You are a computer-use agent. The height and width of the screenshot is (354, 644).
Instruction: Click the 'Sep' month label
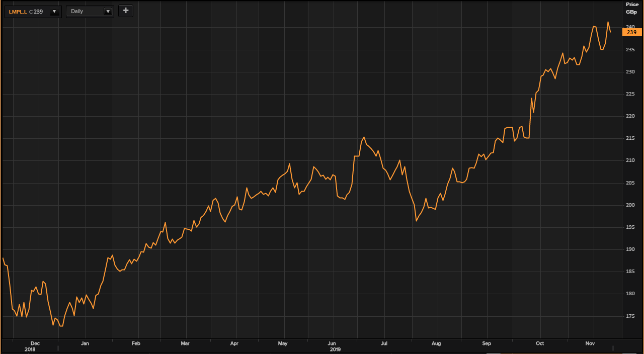click(487, 343)
